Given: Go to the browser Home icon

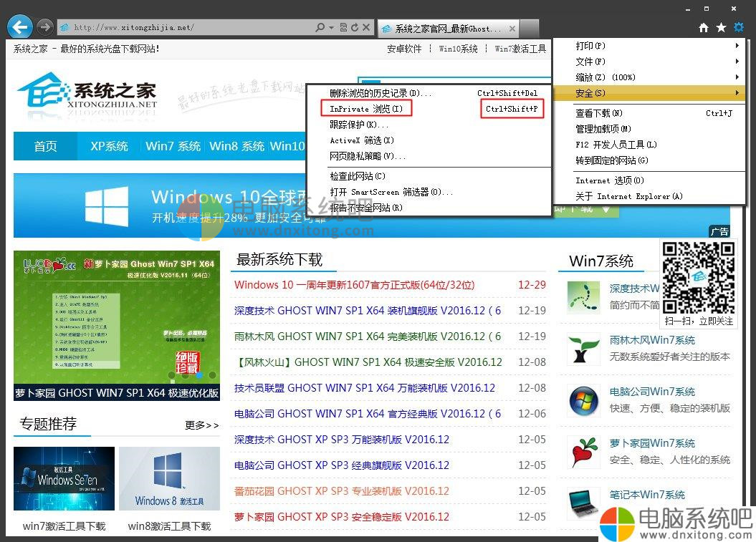Looking at the screenshot, I should pyautogui.click(x=704, y=27).
